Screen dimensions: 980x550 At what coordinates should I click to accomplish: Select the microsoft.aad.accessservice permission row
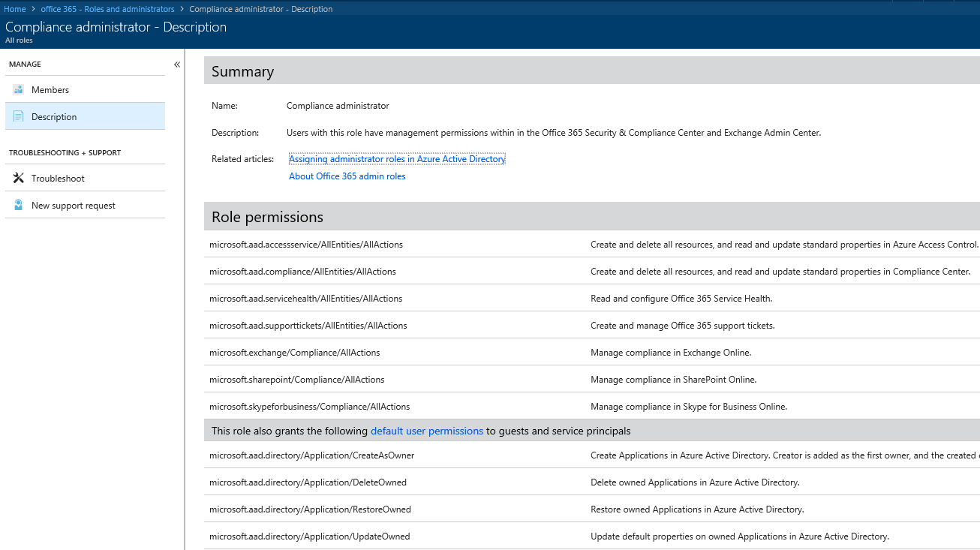[306, 245]
